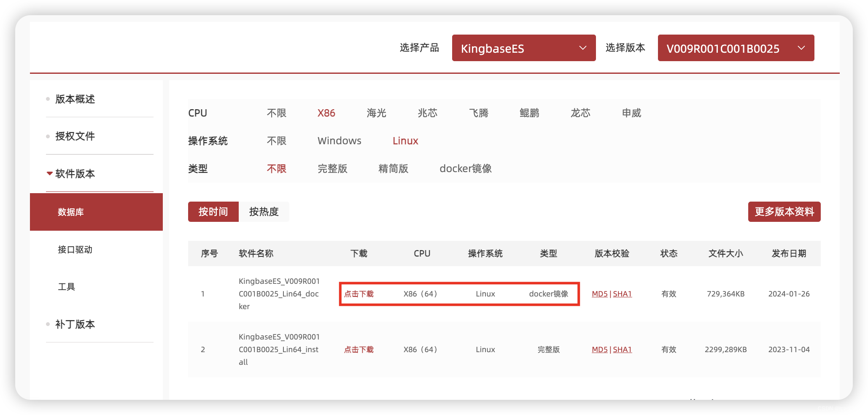Set CPU filter to 兆芯

(428, 113)
